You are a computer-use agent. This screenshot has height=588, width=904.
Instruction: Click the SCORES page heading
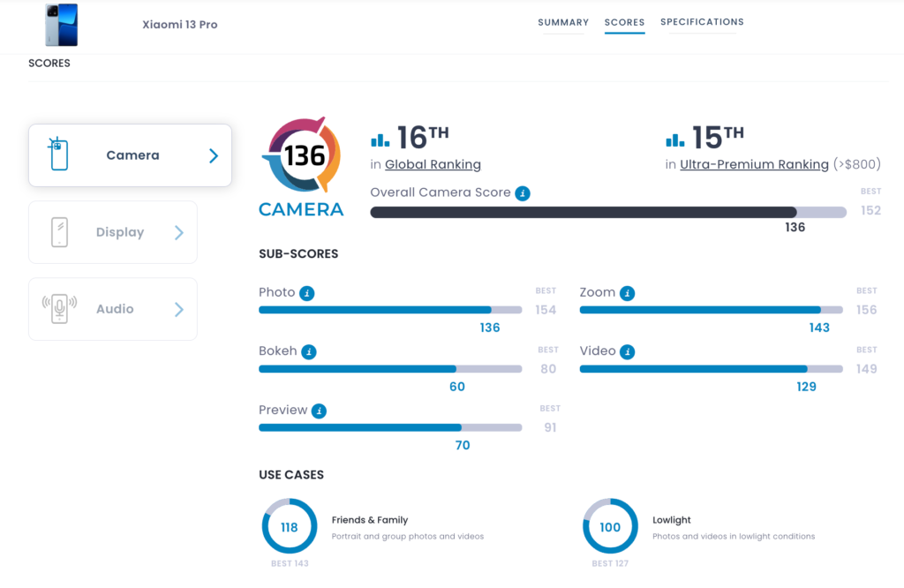coord(49,64)
